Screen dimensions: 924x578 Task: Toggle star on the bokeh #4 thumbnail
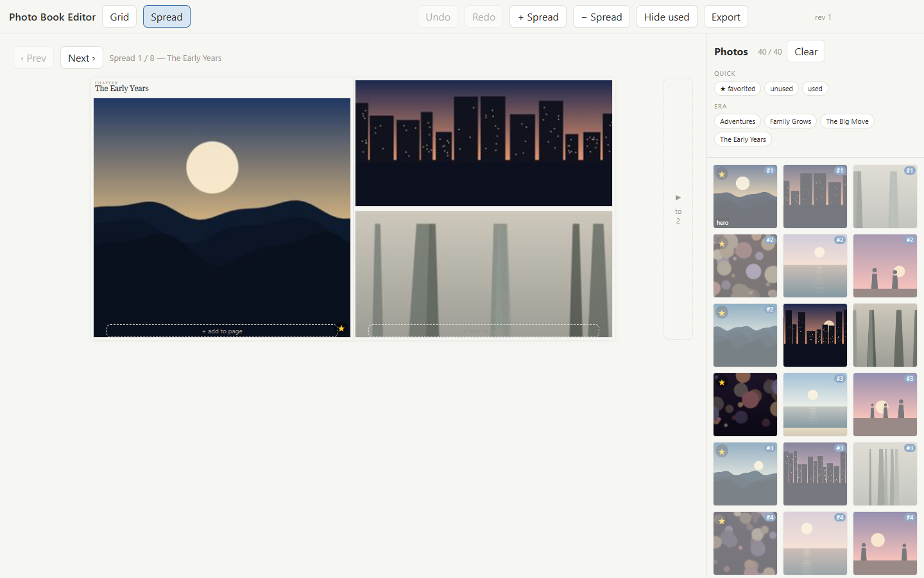(722, 521)
